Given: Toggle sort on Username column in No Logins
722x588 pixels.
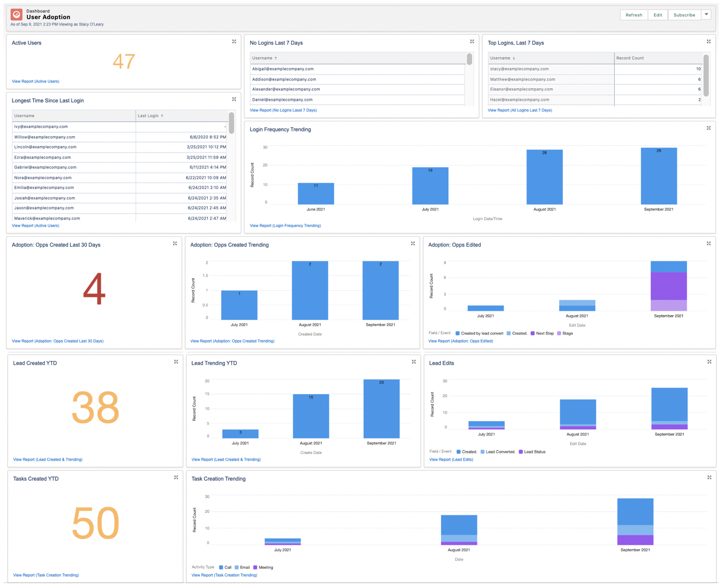Looking at the screenshot, I should [x=266, y=58].
